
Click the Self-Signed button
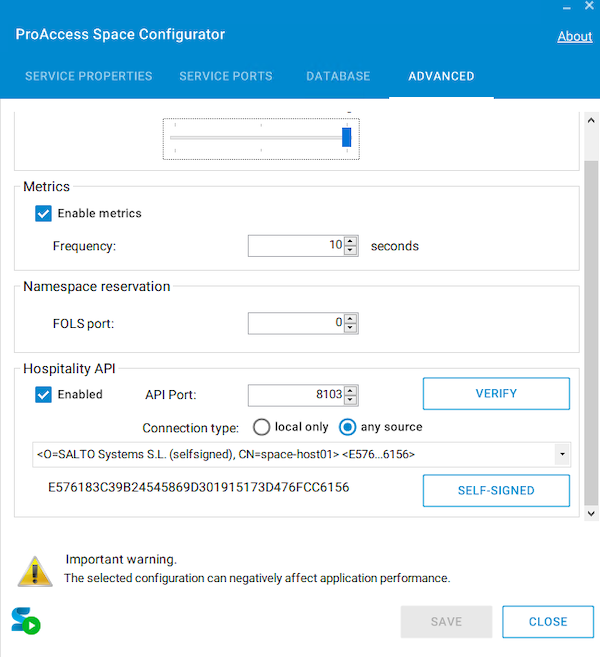pos(496,490)
